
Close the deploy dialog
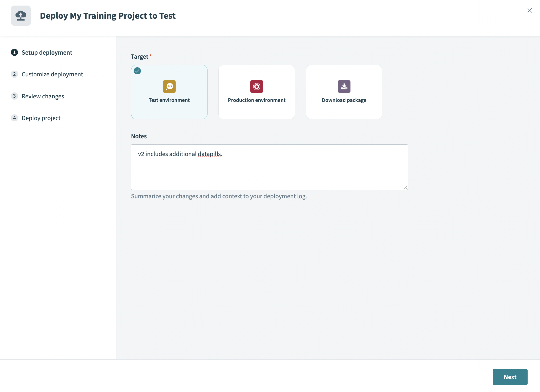[x=529, y=10]
